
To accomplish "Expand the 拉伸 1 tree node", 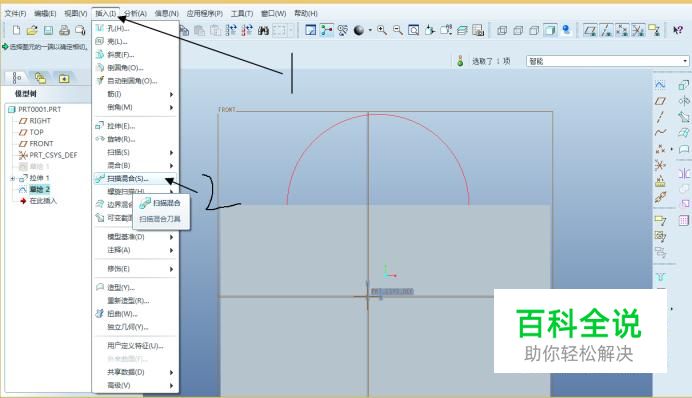I will pyautogui.click(x=13, y=178).
